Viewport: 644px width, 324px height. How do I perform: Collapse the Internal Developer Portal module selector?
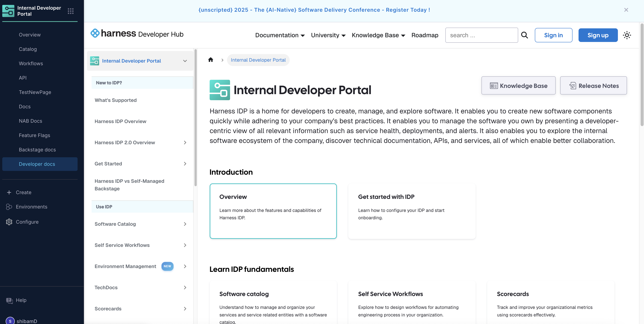(x=185, y=61)
